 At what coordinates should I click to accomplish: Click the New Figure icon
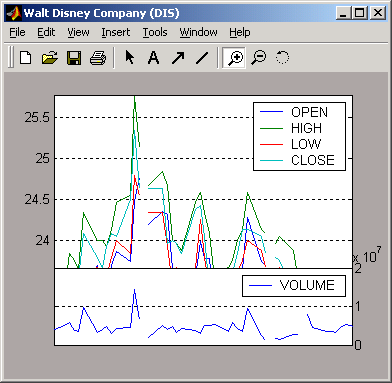point(26,58)
